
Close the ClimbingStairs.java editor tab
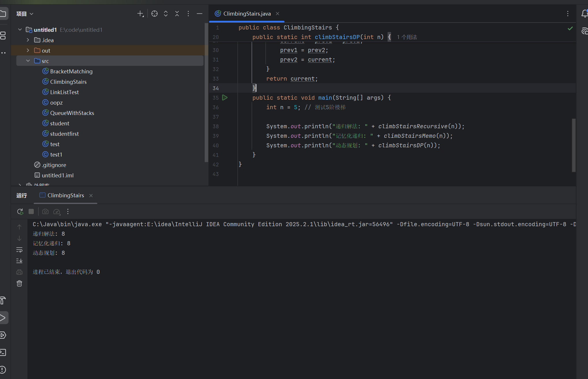[x=278, y=14]
